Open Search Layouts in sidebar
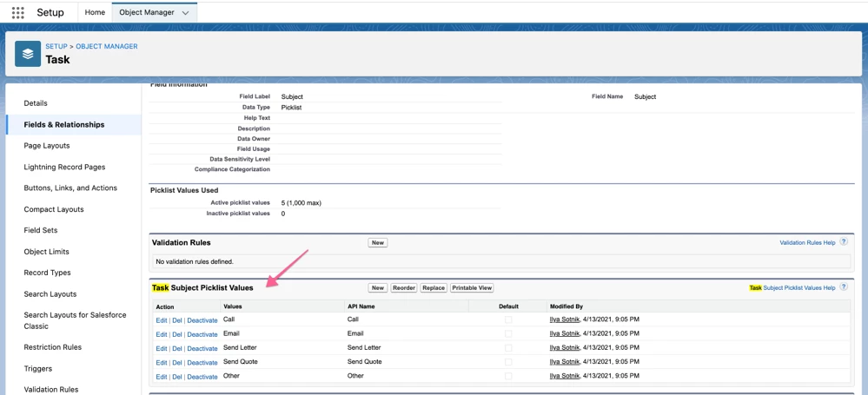 [50, 293]
